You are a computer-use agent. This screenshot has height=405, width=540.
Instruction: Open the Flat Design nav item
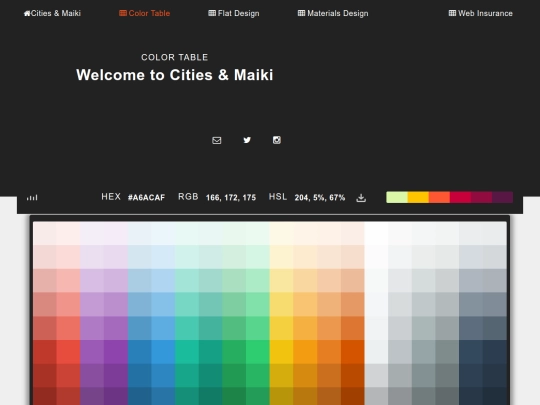pyautogui.click(x=234, y=13)
